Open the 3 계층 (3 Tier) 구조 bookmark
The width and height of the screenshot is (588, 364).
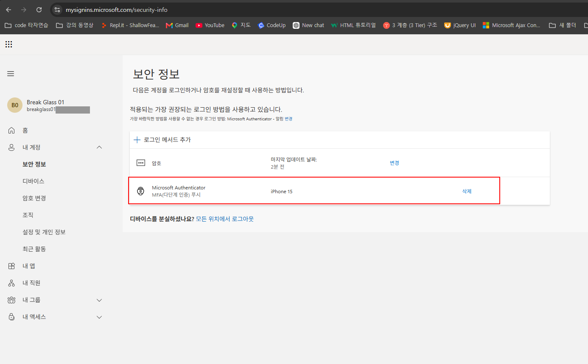[410, 25]
